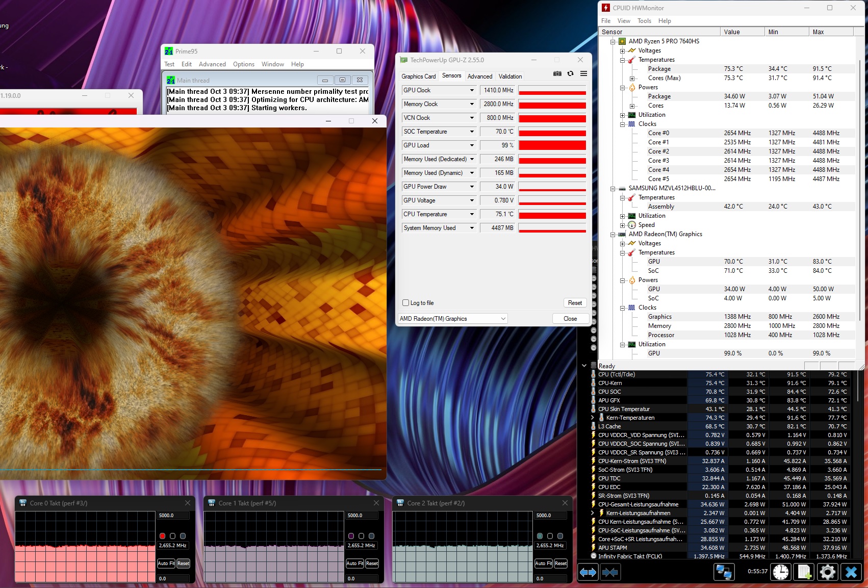Open HWiNFO sensor settings gear icon
Image resolution: width=868 pixels, height=588 pixels.
(x=828, y=572)
